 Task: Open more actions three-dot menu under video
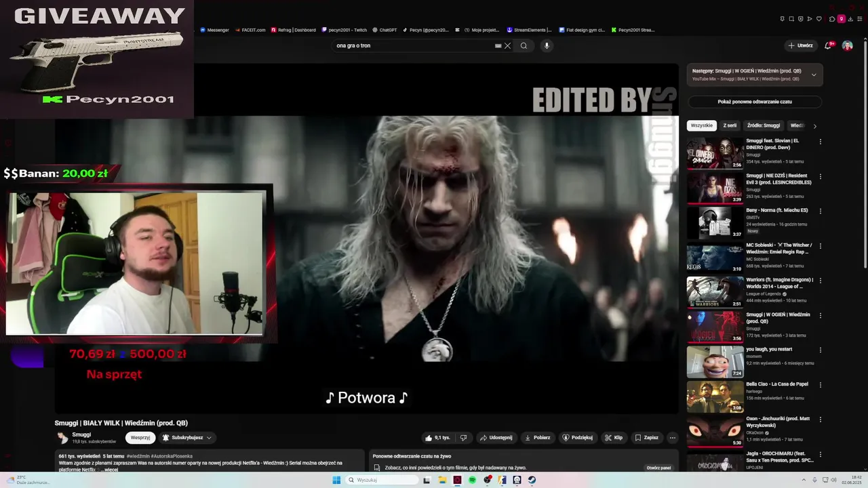(672, 438)
